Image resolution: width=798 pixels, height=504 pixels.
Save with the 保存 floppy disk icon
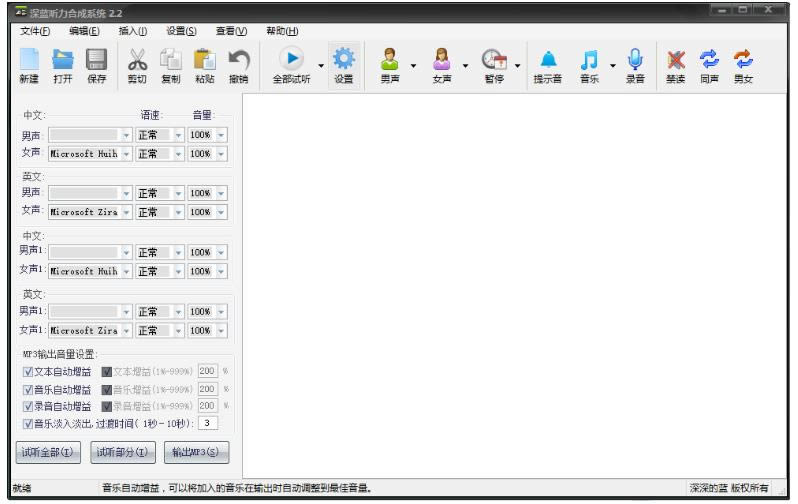(x=97, y=66)
